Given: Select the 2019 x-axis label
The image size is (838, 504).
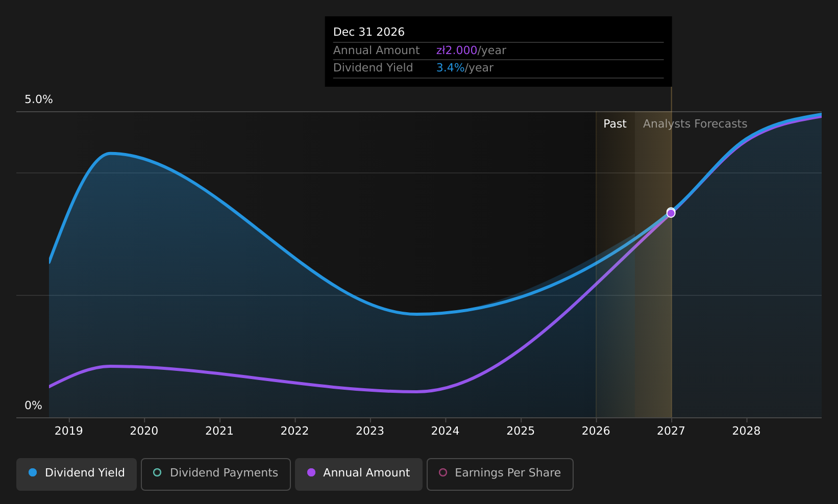Looking at the screenshot, I should 69,431.
